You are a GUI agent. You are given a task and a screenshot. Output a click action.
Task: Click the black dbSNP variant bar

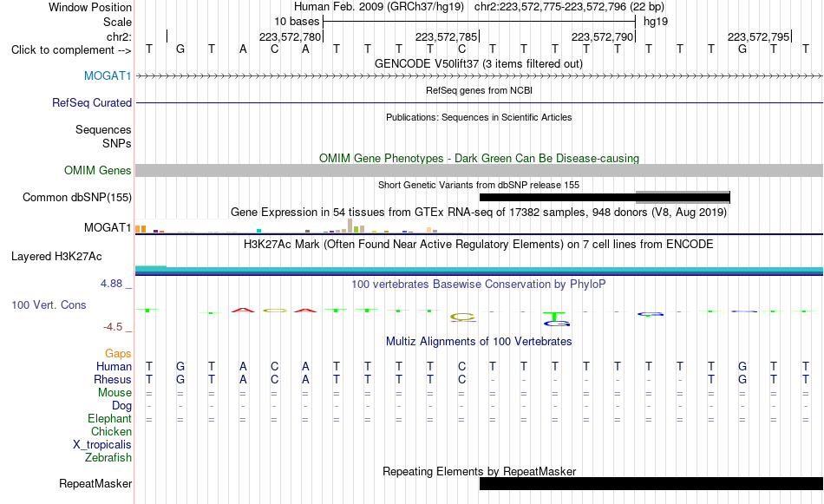(x=605, y=198)
